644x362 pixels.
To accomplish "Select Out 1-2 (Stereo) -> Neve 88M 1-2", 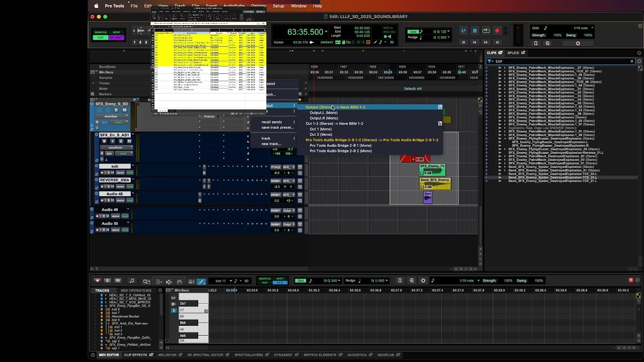I will pyautogui.click(x=334, y=124).
